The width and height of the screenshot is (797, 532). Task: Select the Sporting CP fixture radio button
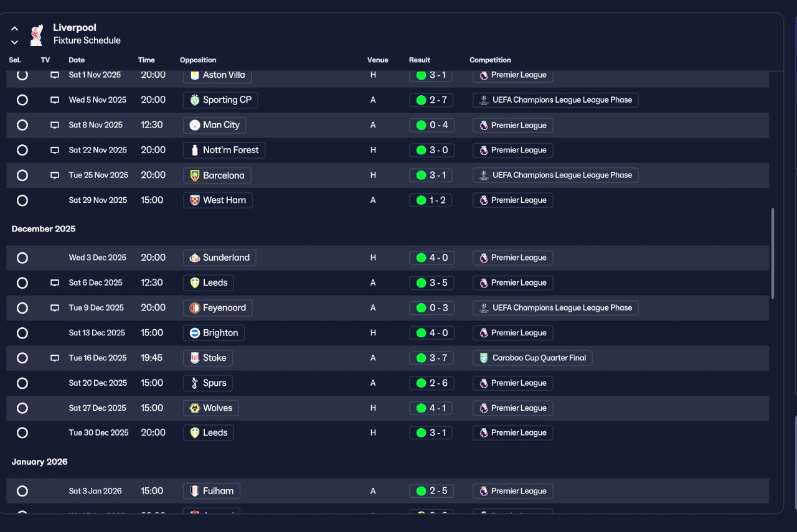[22, 100]
